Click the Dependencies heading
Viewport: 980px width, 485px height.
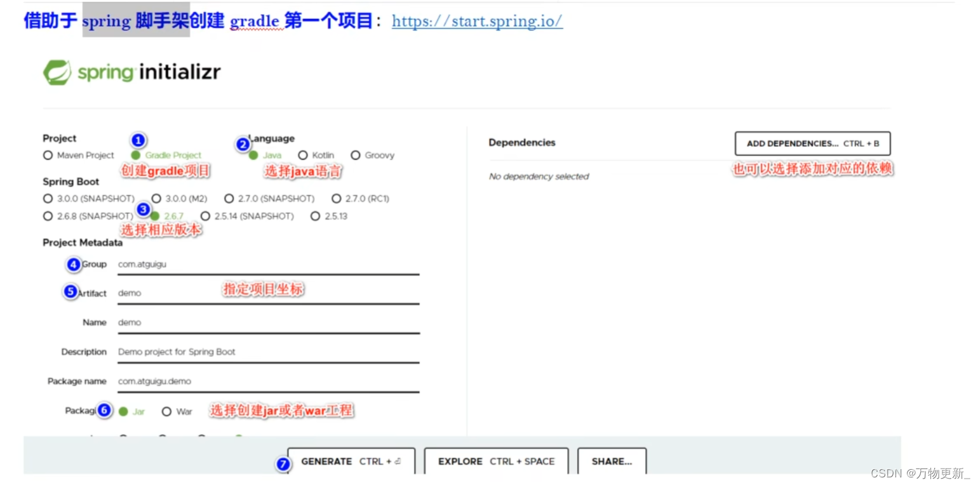pyautogui.click(x=522, y=143)
